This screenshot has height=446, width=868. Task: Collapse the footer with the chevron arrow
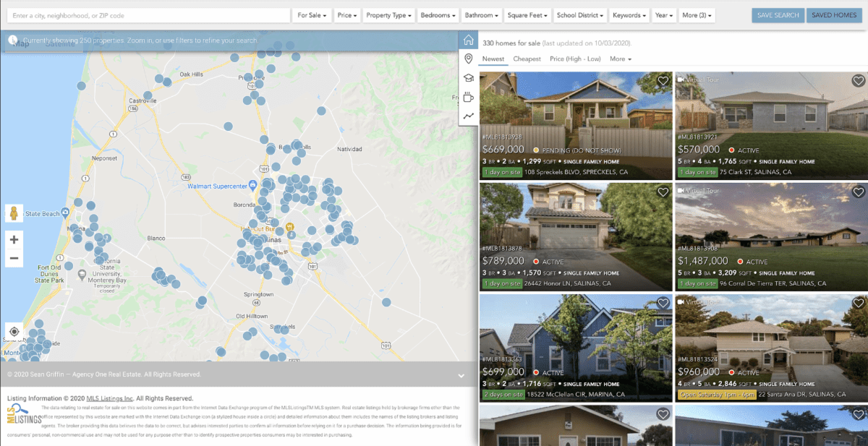(461, 375)
